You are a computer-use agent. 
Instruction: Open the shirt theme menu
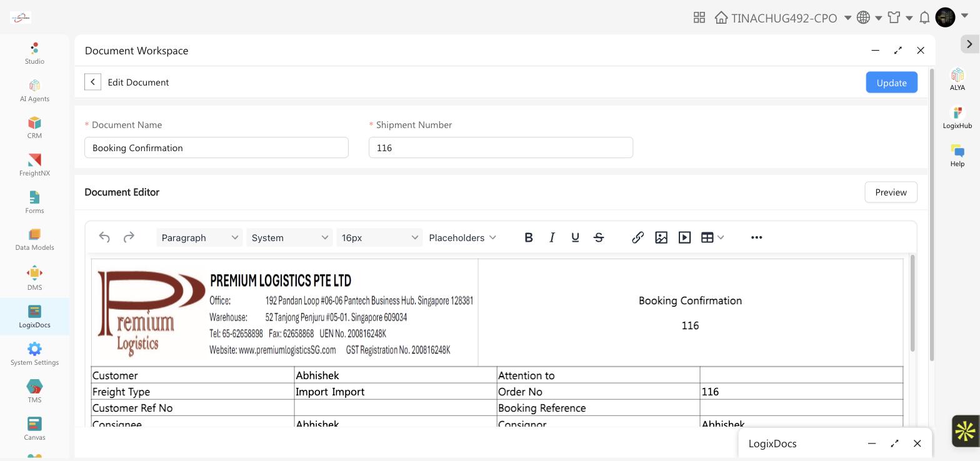(894, 17)
